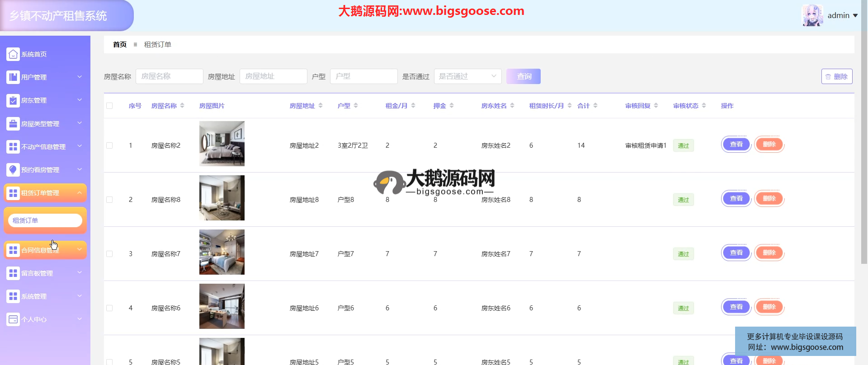Screen dimensions: 868x365
Task: Click the 个人中心 card icon
Action: coord(13,319)
